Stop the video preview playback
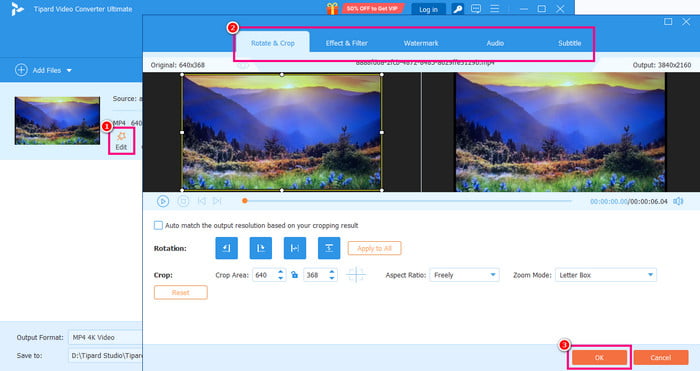This screenshot has height=371, width=700. [x=183, y=201]
